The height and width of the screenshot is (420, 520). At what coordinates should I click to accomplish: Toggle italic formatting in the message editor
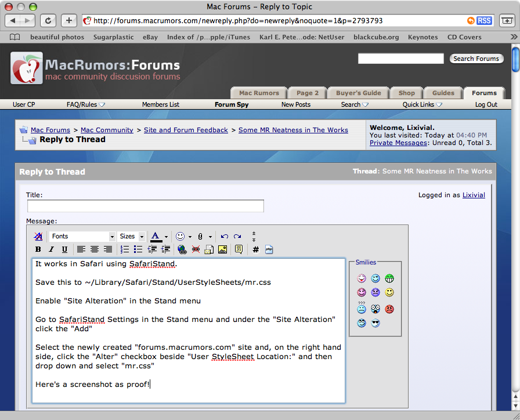pos(52,249)
